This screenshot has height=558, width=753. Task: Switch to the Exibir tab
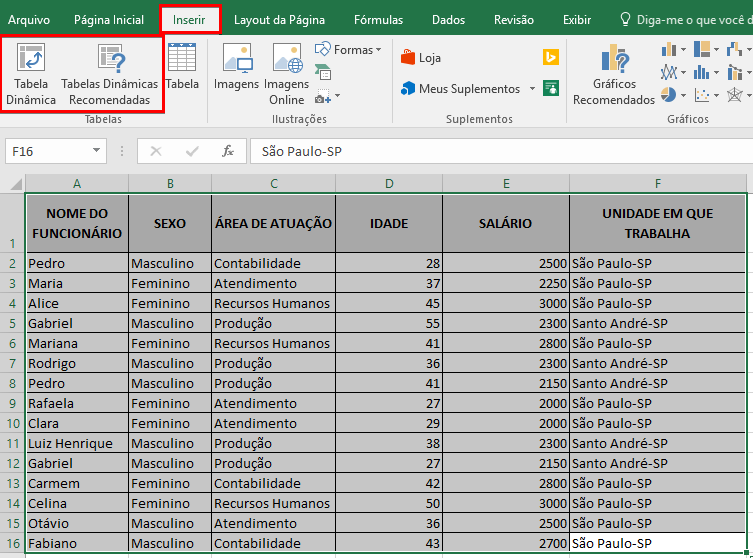(577, 20)
